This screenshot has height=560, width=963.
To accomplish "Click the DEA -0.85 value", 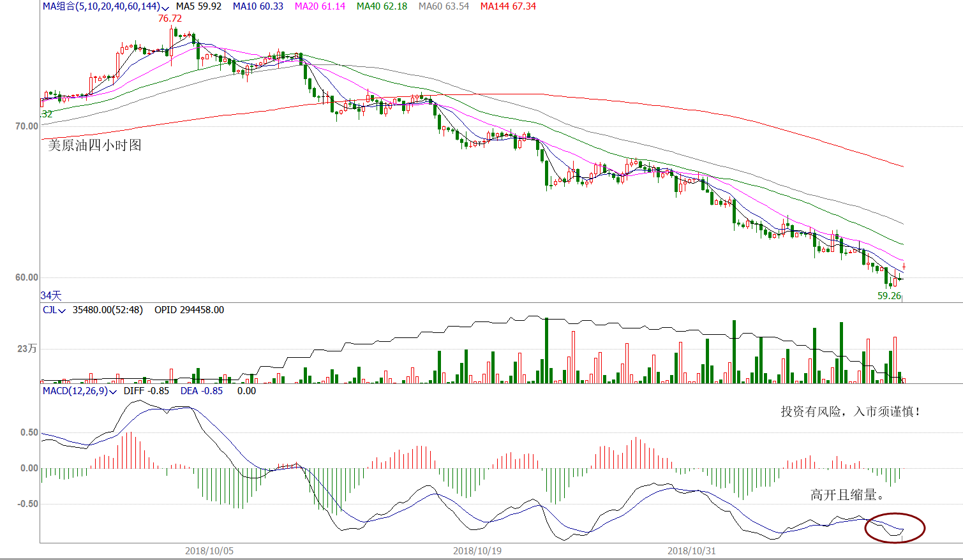I will [x=202, y=391].
